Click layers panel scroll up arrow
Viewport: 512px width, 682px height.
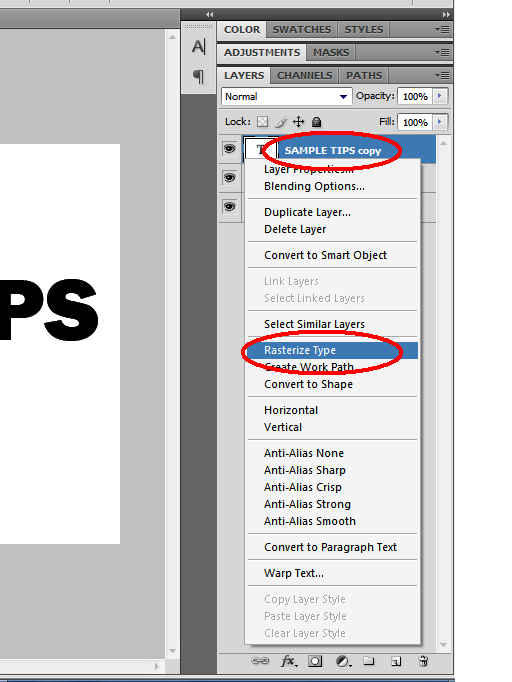[443, 143]
